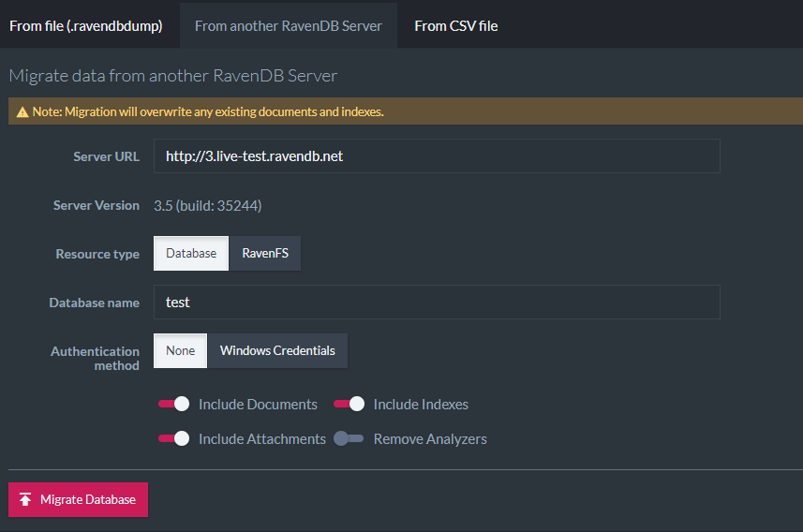
Task: Click the Server Version label
Action: click(97, 205)
